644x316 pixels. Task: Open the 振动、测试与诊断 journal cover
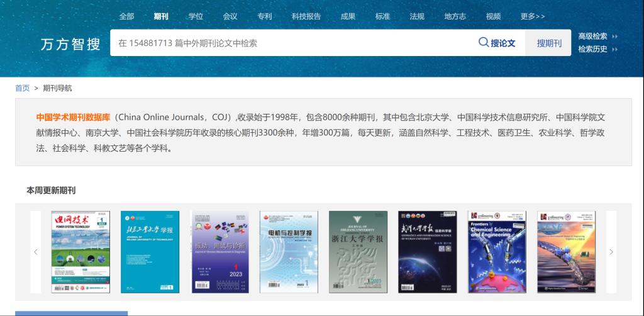point(220,252)
